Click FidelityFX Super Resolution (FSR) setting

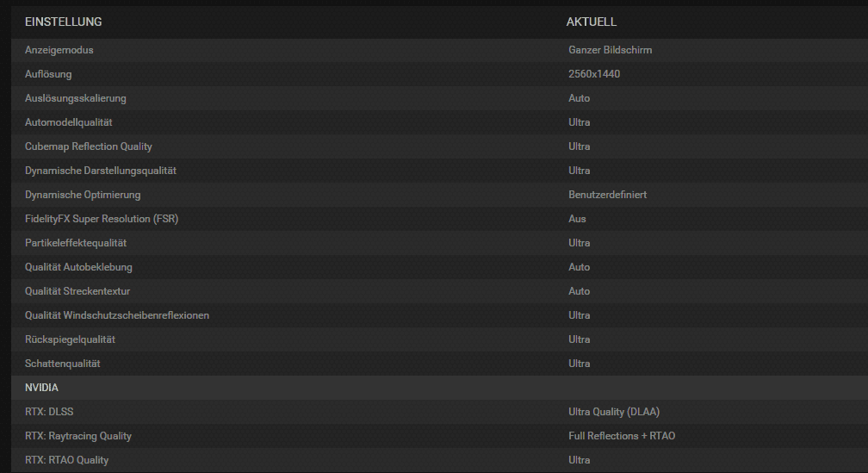(x=439, y=219)
